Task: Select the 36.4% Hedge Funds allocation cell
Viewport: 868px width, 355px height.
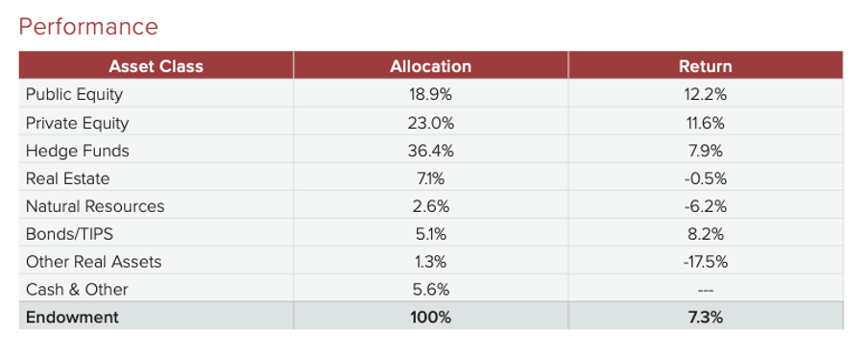Action: pyautogui.click(x=431, y=151)
